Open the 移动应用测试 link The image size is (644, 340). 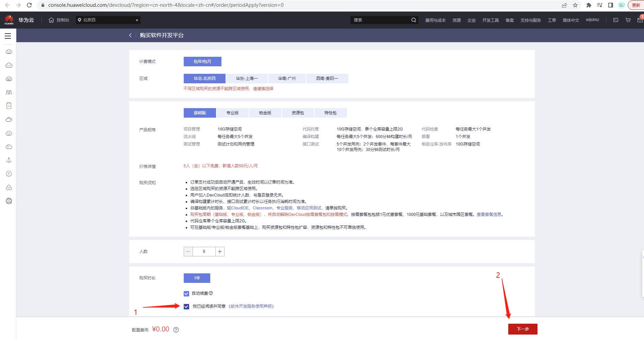[x=309, y=208]
